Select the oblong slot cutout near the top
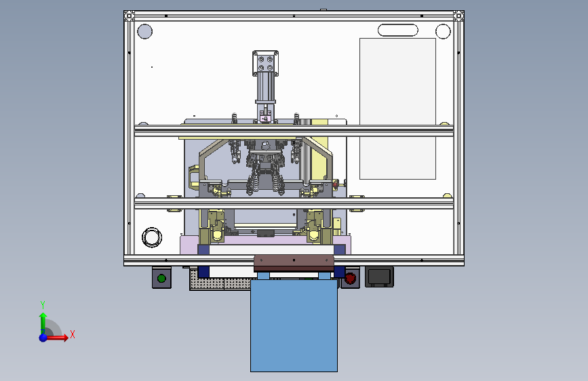Screen dimensions: 588x381 [x=398, y=31]
